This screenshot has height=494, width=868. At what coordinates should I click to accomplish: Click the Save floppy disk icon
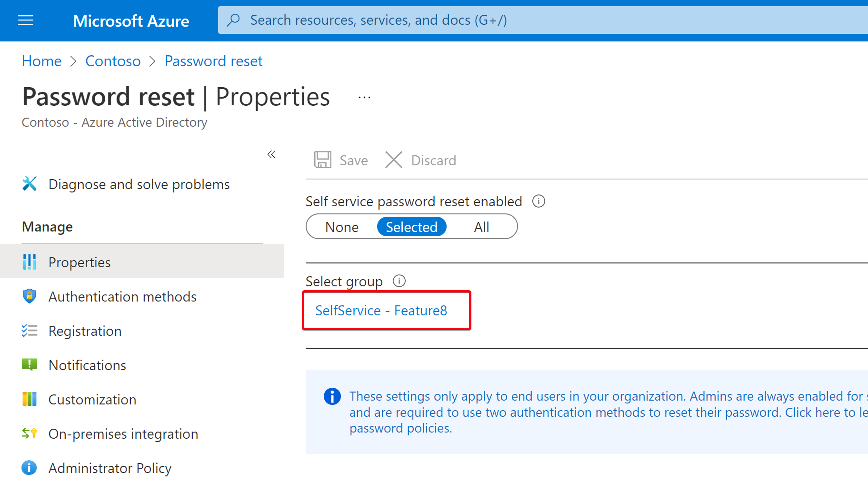[x=323, y=160]
